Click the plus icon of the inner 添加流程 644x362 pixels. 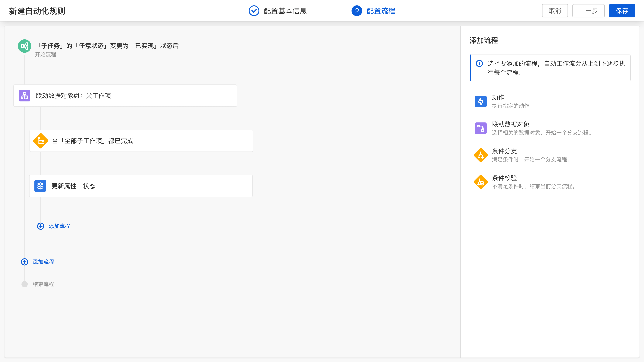tap(41, 226)
